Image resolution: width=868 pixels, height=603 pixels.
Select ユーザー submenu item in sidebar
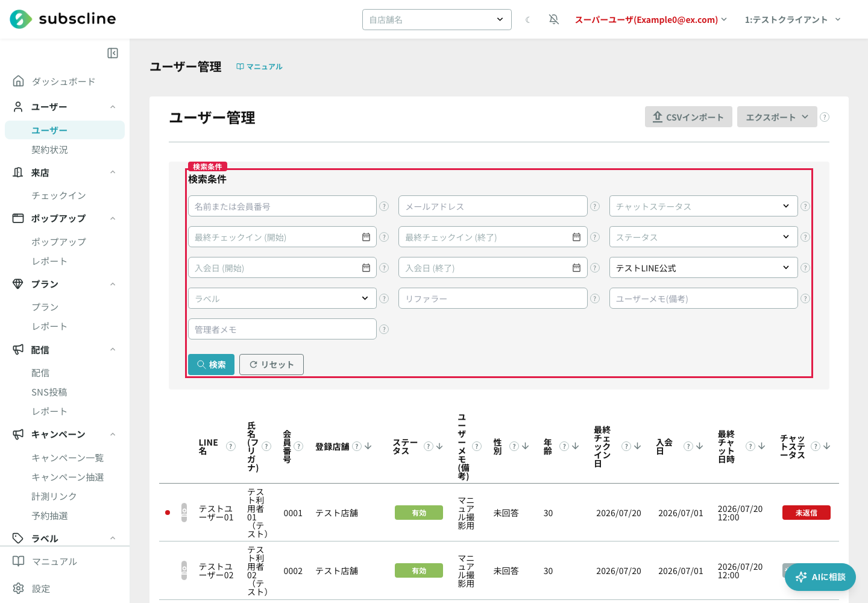(x=64, y=130)
